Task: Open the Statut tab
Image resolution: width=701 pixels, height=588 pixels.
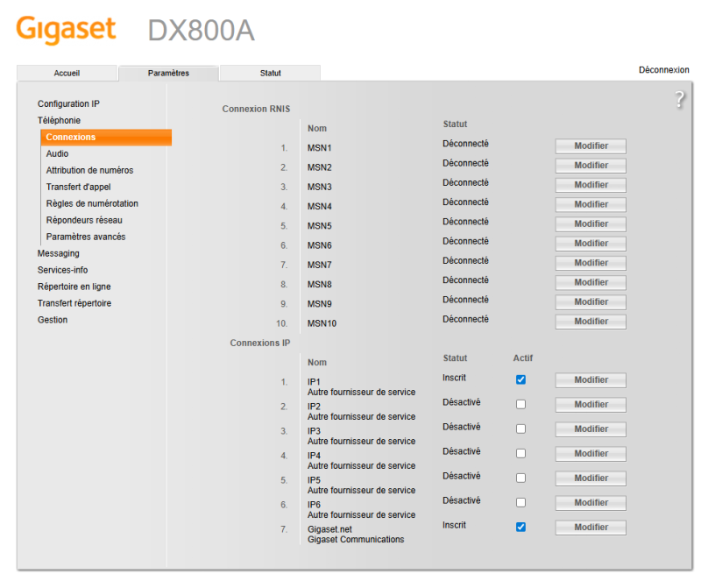Action: pos(270,74)
